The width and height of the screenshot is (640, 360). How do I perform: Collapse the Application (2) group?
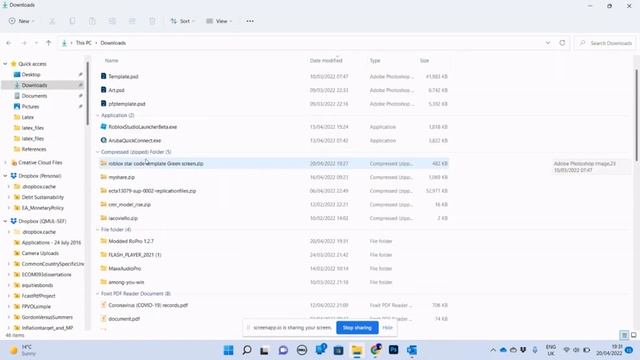pyautogui.click(x=98, y=116)
